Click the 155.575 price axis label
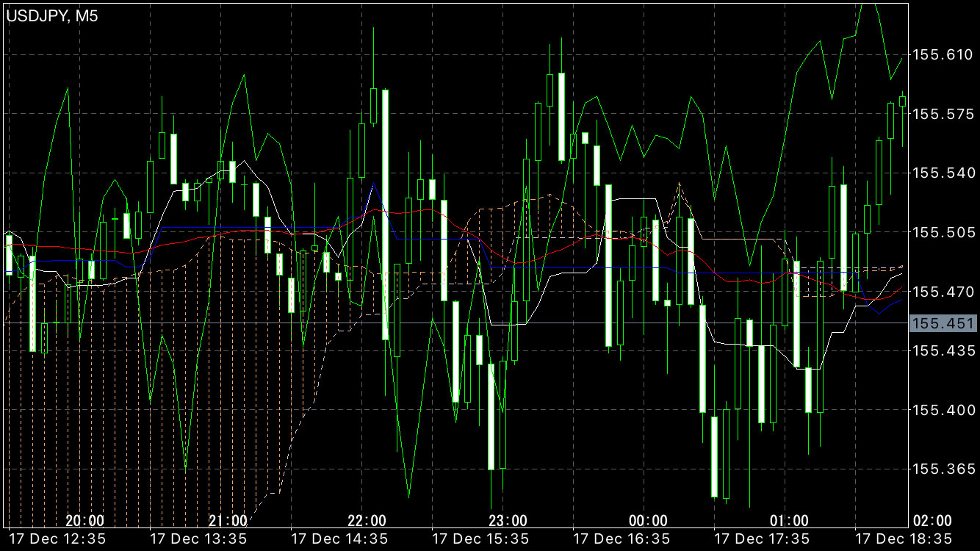Image resolution: width=980 pixels, height=551 pixels. click(x=943, y=114)
